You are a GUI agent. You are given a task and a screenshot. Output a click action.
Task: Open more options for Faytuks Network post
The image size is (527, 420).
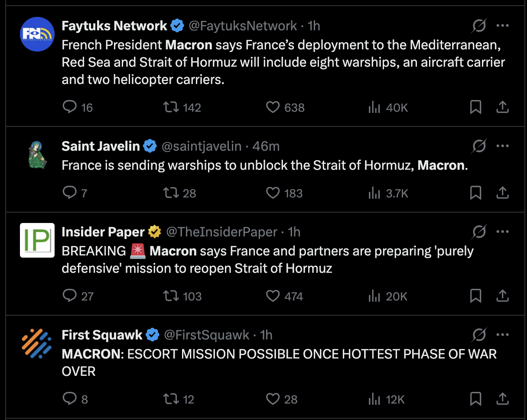(502, 26)
